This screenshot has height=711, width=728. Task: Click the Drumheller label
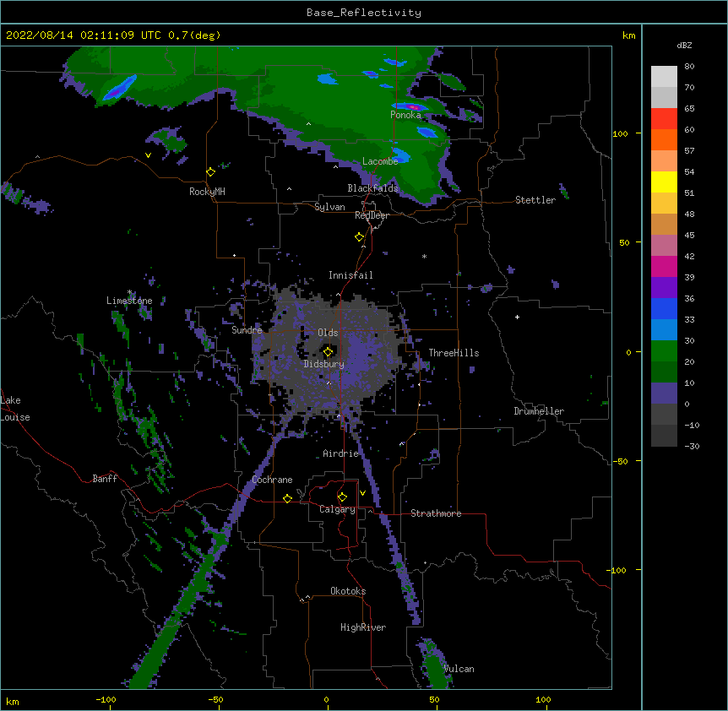(539, 411)
